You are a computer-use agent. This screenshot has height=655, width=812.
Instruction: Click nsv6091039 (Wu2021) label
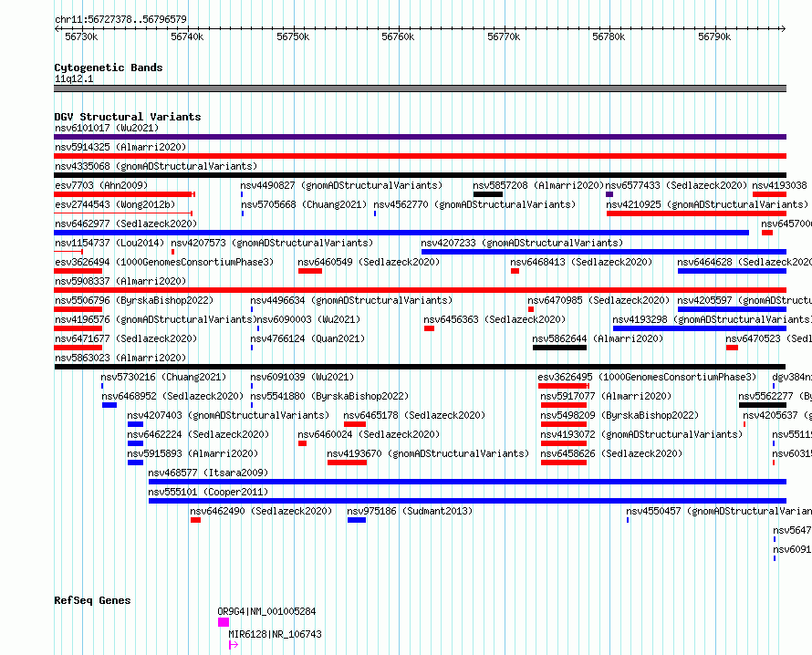tap(302, 377)
